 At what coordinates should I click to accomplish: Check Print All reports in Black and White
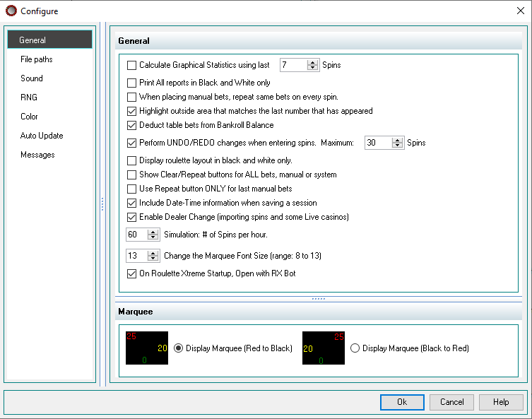coord(131,83)
